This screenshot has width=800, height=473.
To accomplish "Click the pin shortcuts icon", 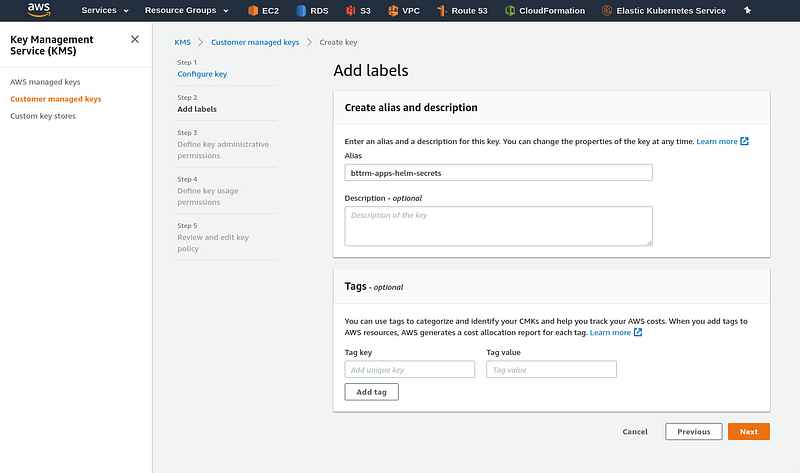I will pos(747,10).
